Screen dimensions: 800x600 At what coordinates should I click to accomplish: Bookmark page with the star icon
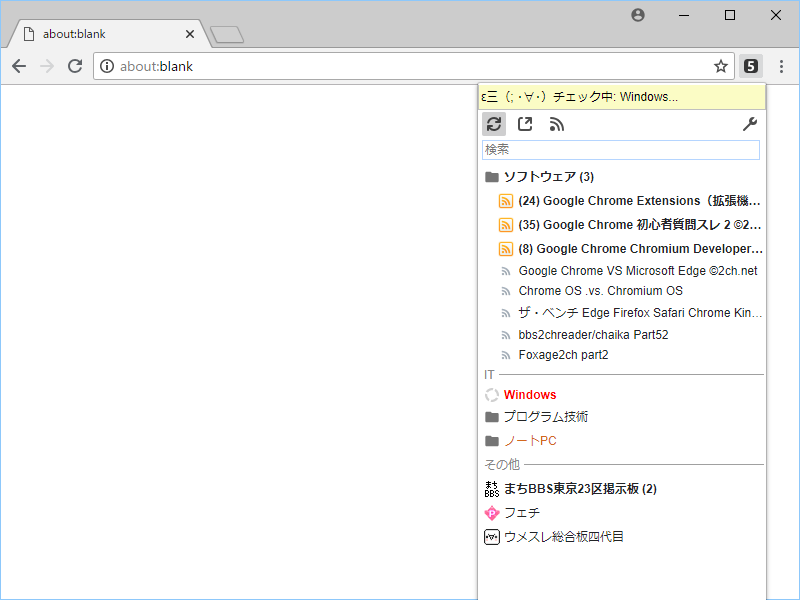tap(720, 66)
